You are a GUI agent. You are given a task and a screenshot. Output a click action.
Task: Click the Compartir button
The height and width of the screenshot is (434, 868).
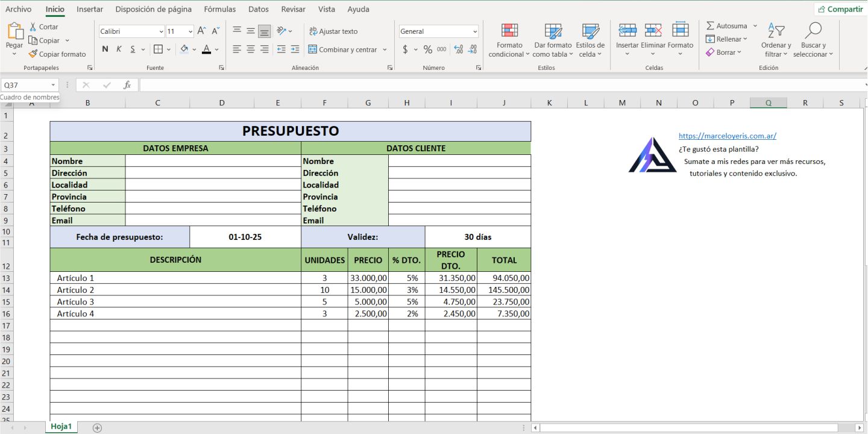tap(839, 9)
